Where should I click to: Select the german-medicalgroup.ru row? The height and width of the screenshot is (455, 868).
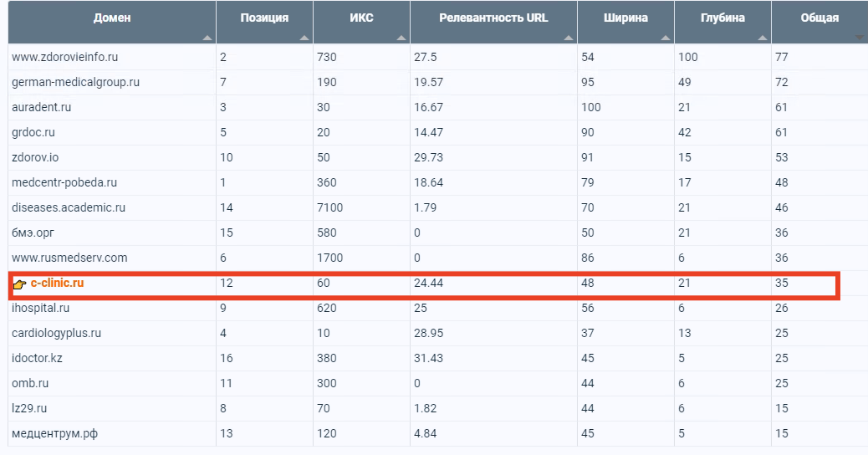438,82
